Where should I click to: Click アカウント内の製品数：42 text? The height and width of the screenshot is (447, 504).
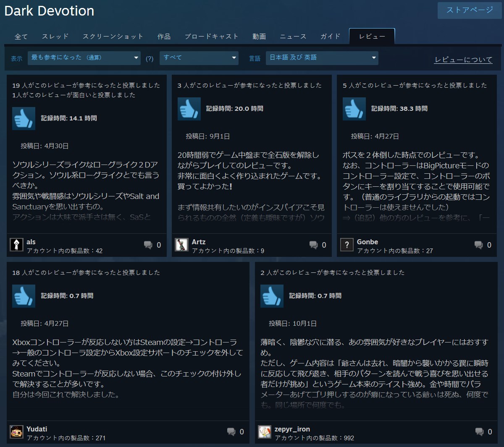point(65,251)
